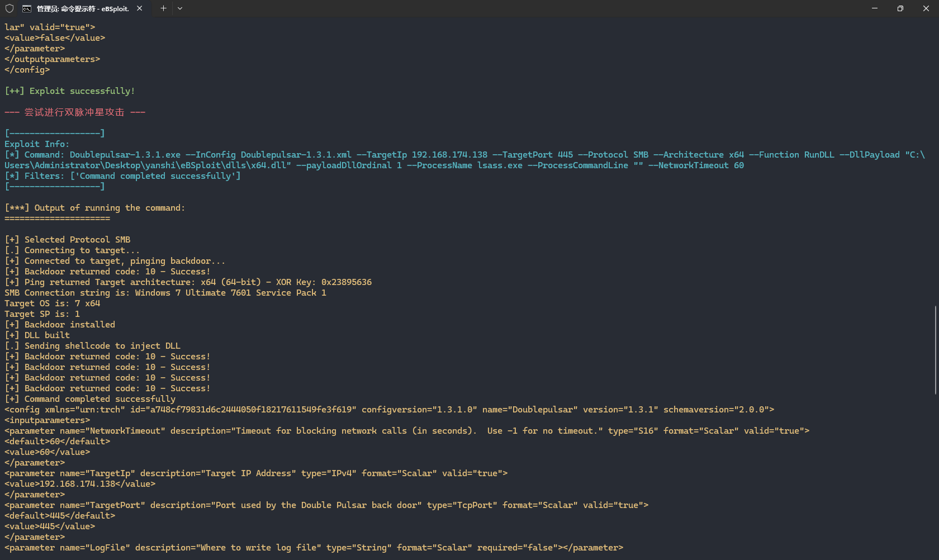The height and width of the screenshot is (560, 939).
Task: Click the '<value>false</value>' line at top
Action: [x=55, y=38]
